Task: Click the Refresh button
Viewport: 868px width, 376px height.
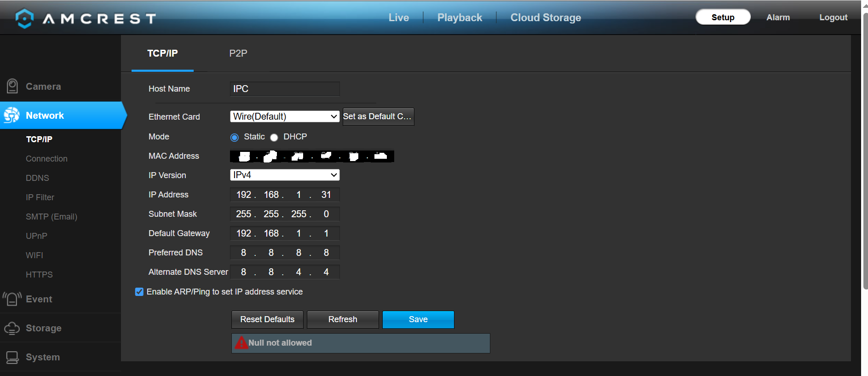Action: [x=343, y=319]
